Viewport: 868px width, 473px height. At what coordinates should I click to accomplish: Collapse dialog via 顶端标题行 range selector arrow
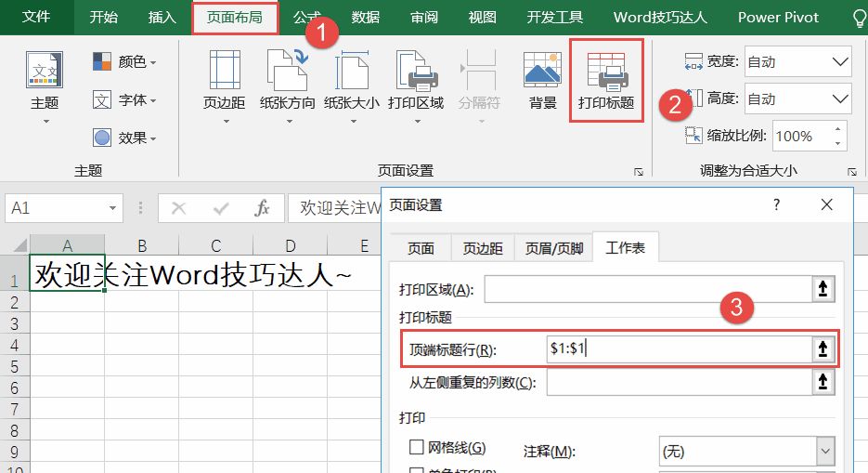(x=823, y=348)
